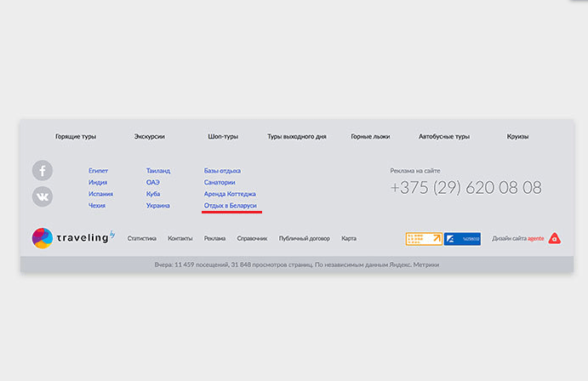This screenshot has width=588, height=381.
Task: Open the VK social icon
Action: coord(43,196)
